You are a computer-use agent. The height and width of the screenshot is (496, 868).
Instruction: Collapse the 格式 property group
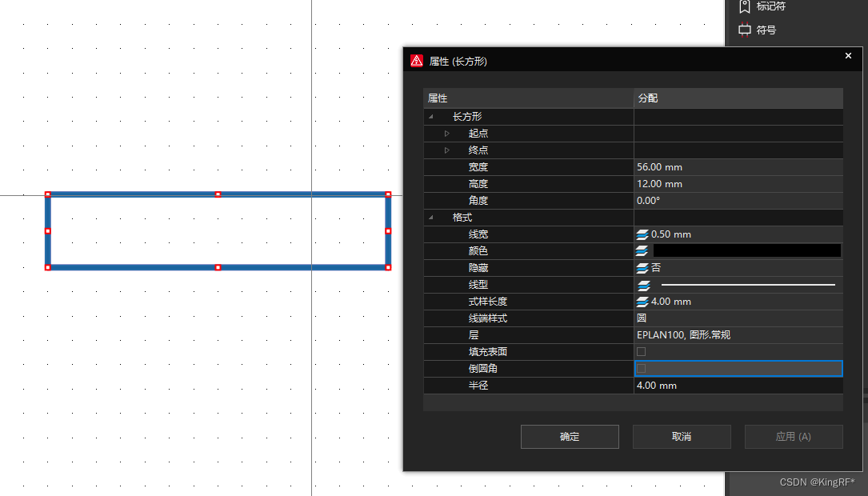point(430,218)
